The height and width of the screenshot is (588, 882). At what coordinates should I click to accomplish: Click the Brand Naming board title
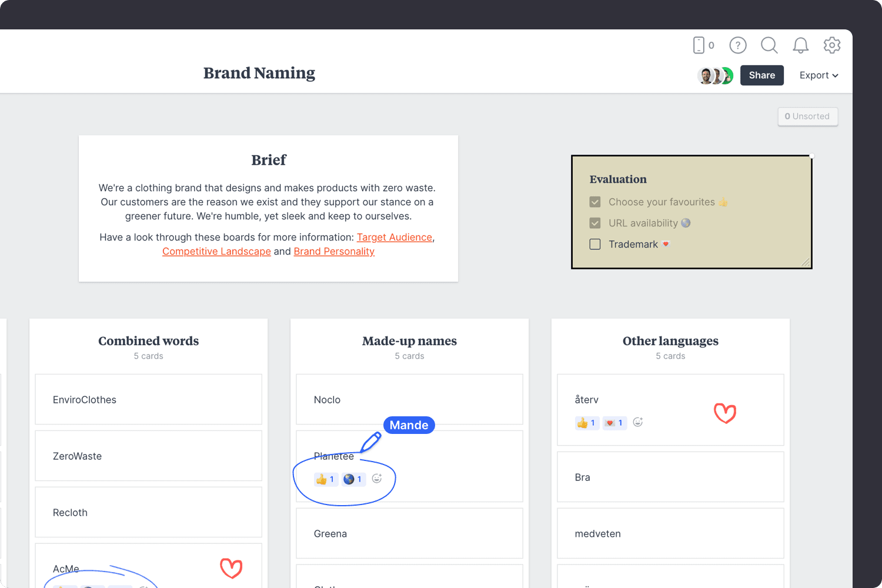(x=259, y=73)
